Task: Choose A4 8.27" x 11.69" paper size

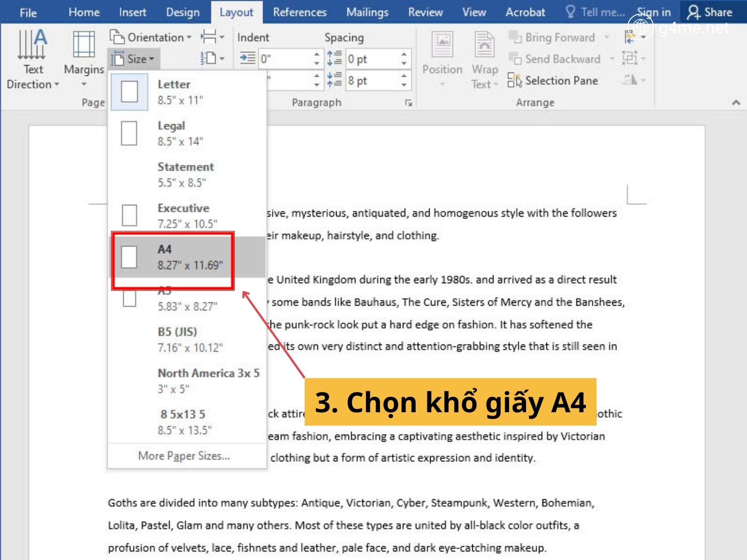Action: point(187,257)
